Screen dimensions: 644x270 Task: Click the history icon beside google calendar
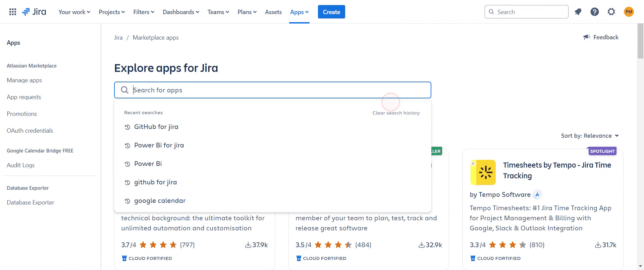[127, 201]
